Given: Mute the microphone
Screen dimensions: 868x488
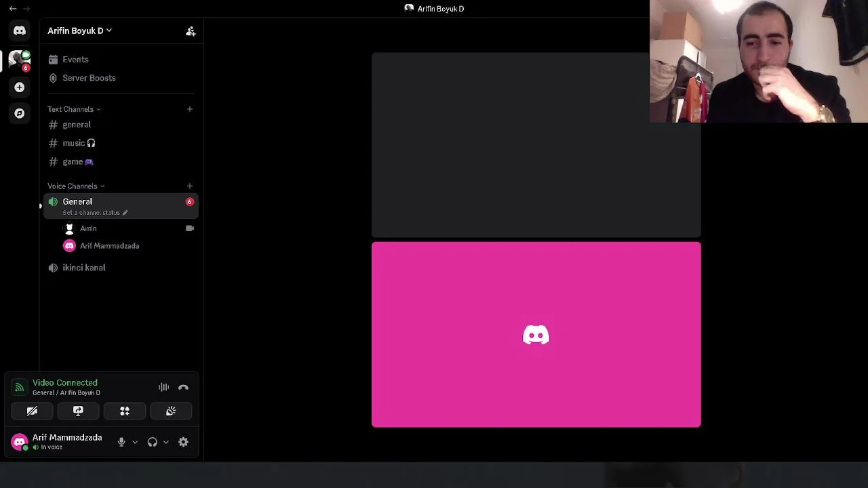Looking at the screenshot, I should 121,442.
